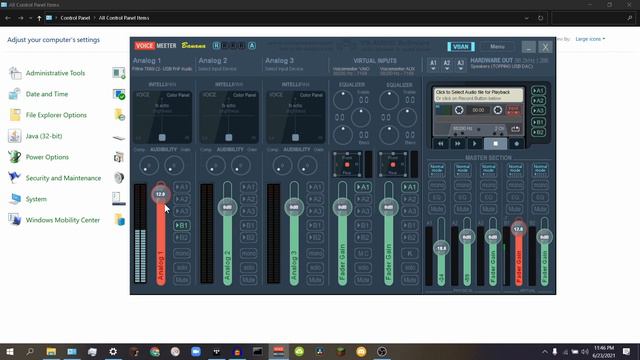This screenshot has width=640, height=360.
Task: Click Analog 1 Comp audibility knob
Action: 149,165
